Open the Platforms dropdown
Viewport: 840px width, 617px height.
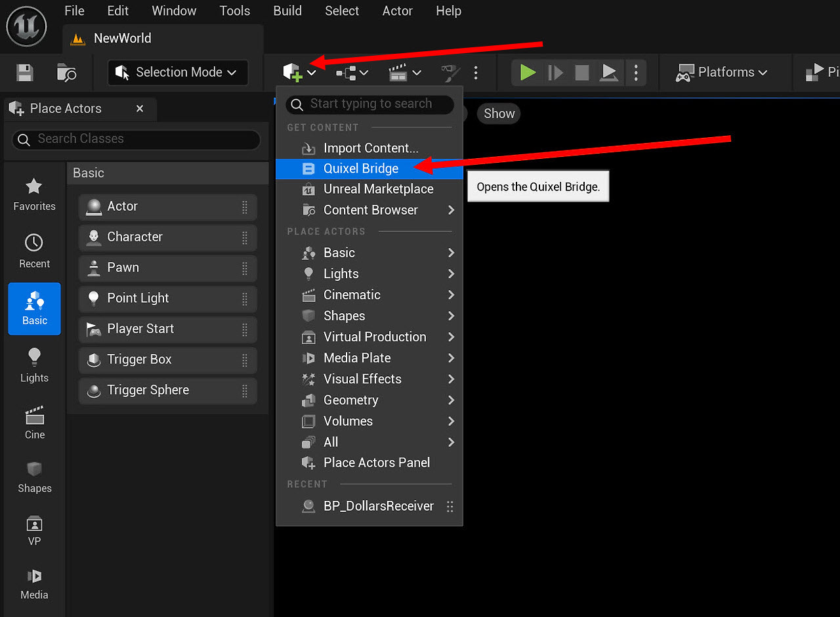point(722,72)
